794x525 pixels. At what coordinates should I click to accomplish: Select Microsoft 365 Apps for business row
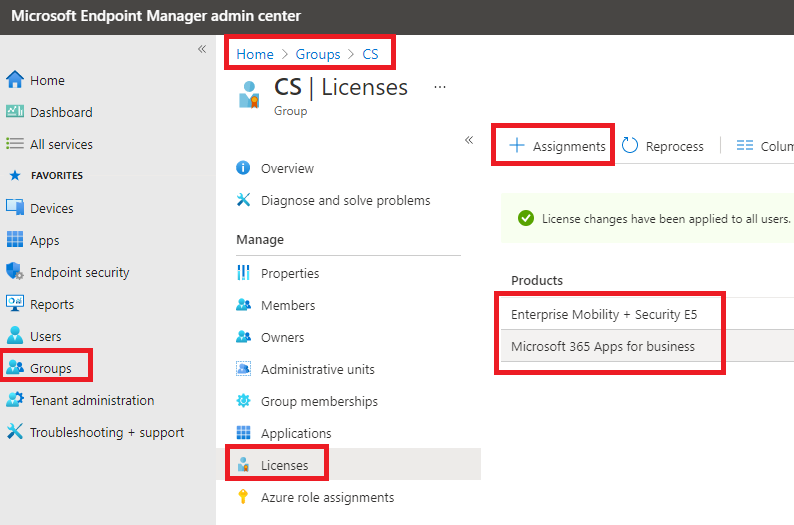(647, 346)
